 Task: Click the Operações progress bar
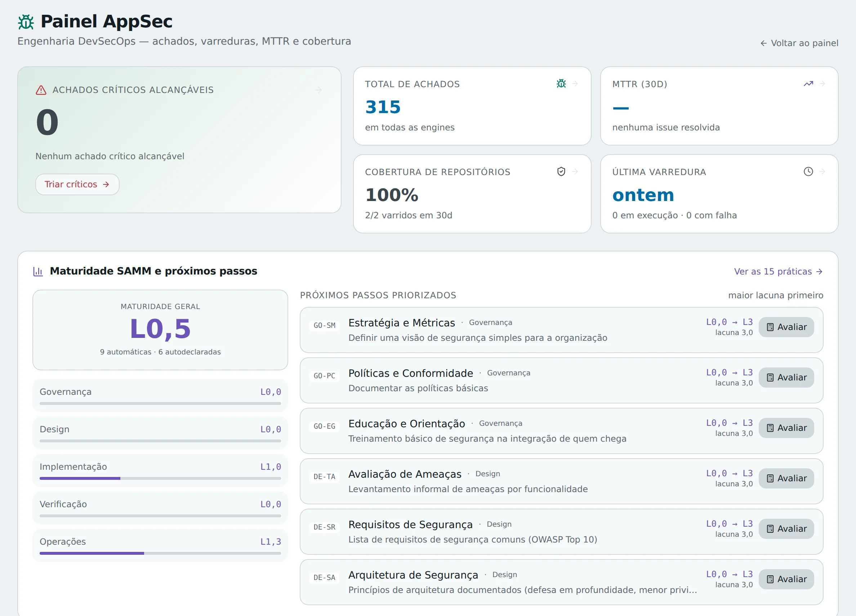tap(160, 553)
